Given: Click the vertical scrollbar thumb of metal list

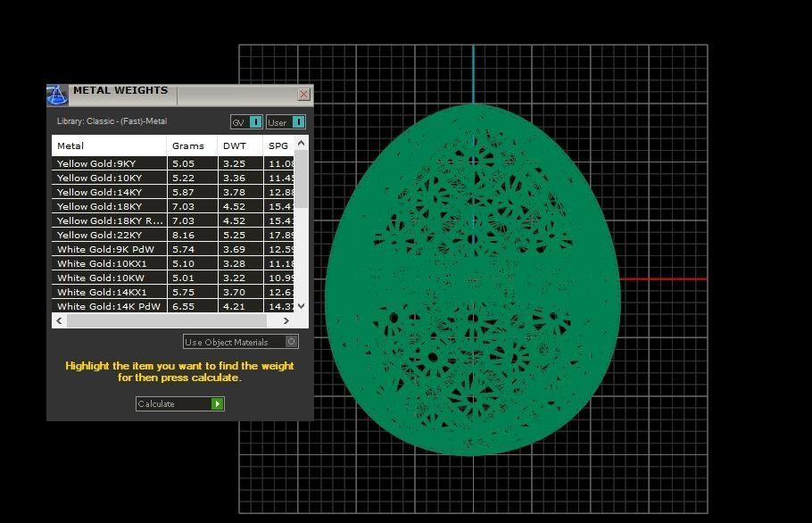Looking at the screenshot, I should [302, 179].
